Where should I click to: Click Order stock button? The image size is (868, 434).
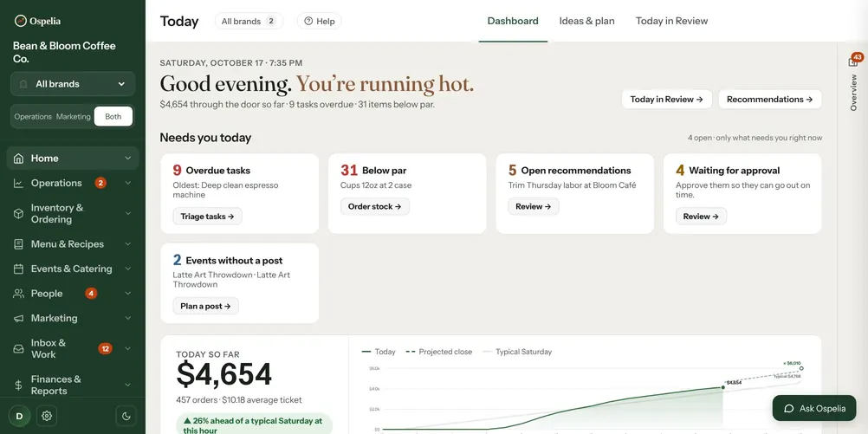pyautogui.click(x=375, y=206)
